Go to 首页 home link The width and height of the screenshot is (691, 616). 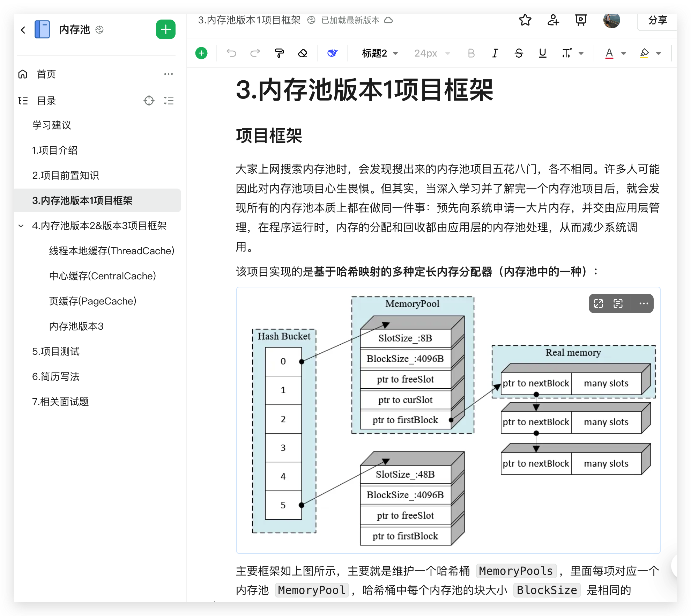coord(46,74)
